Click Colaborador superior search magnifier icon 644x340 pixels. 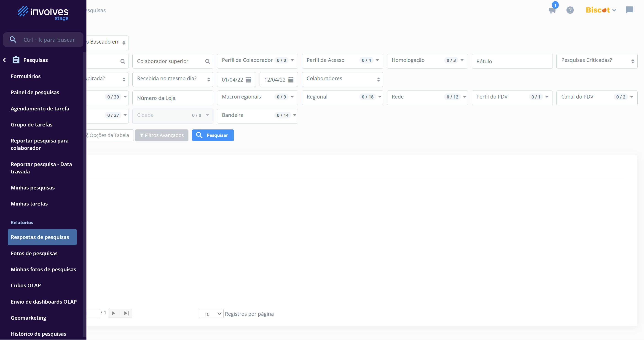(207, 61)
